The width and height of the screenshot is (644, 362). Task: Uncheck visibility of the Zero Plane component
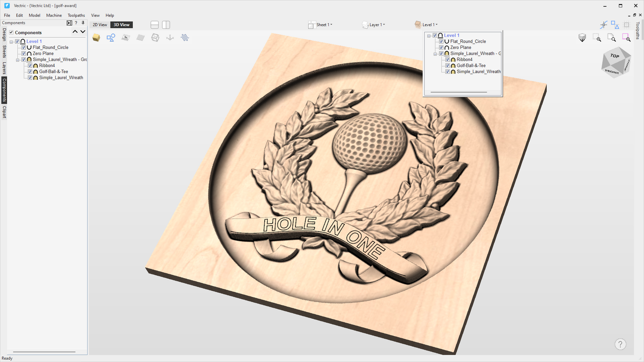[23, 53]
